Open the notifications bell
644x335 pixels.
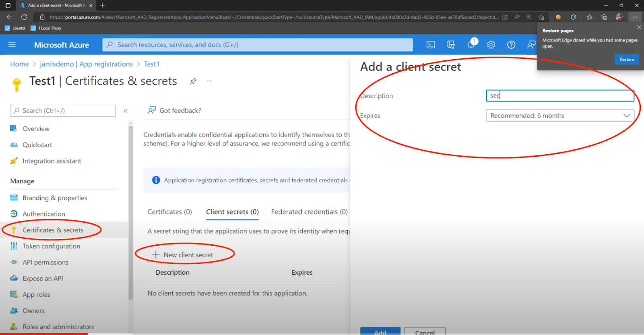point(471,44)
